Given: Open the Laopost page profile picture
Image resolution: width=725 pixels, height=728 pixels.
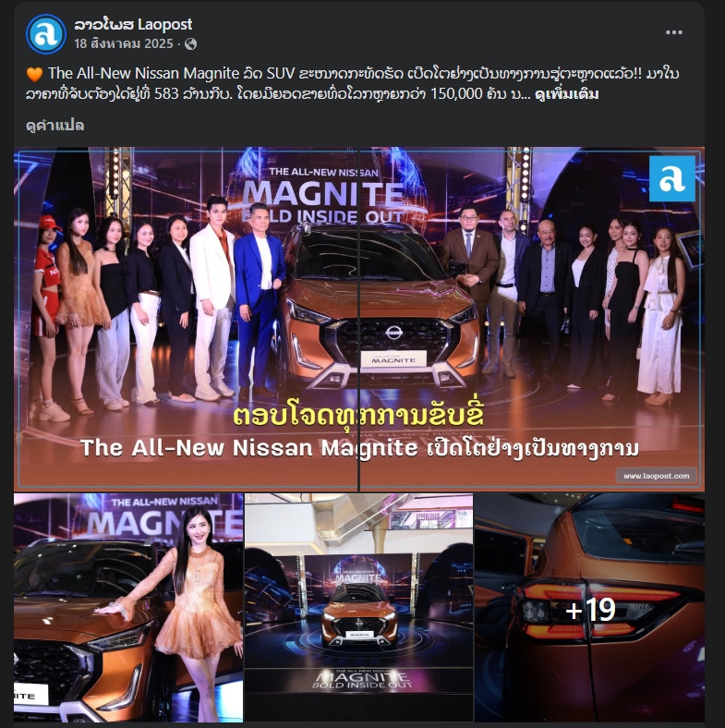Looking at the screenshot, I should [45, 34].
